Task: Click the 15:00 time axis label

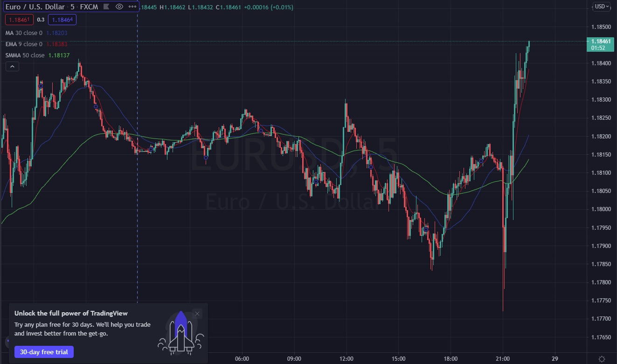Action: [398, 359]
